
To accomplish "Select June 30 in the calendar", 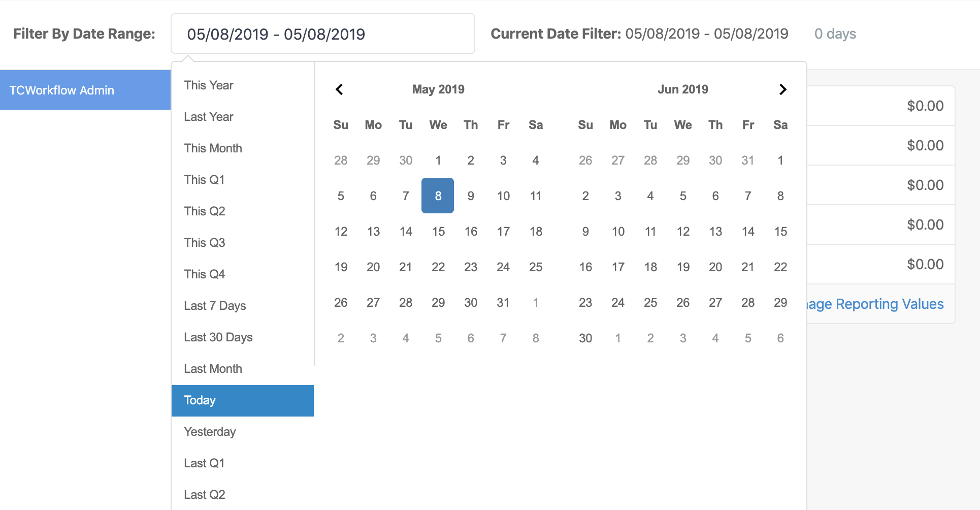I will 585,338.
